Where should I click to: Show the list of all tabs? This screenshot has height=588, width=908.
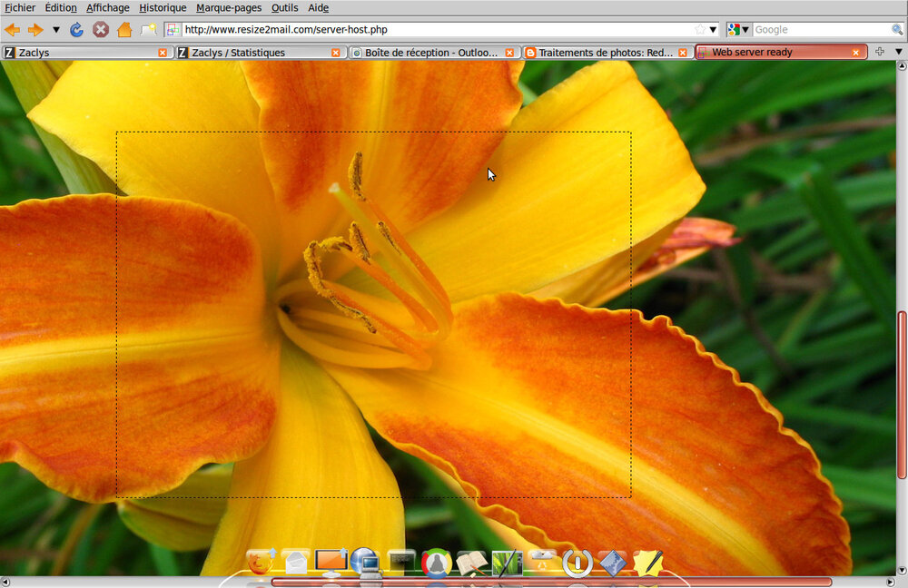[899, 52]
